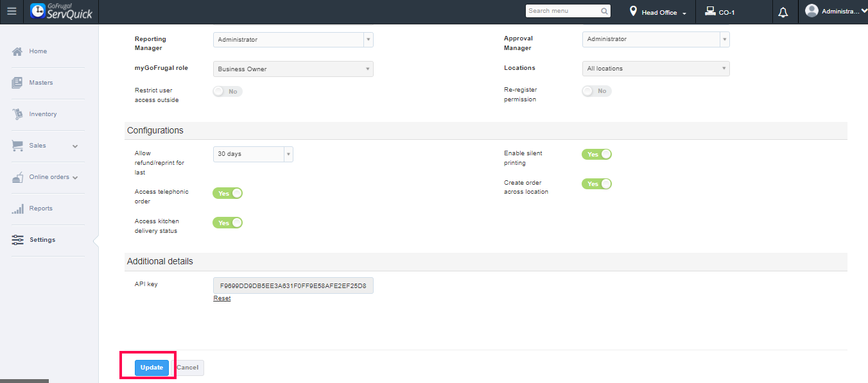Click the Reset API key link
This screenshot has height=383, width=868.
[x=222, y=298]
